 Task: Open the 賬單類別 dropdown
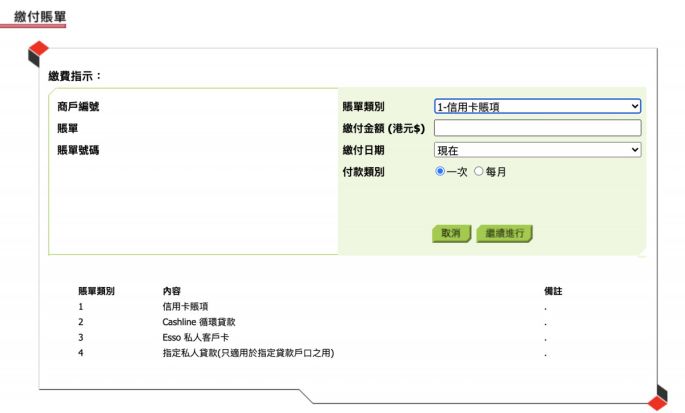(x=537, y=106)
